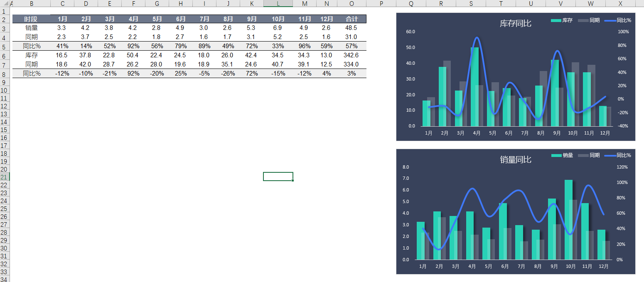This screenshot has width=644, height=282.
Task: Click the 同比% label in row 8
Action: coord(31,74)
